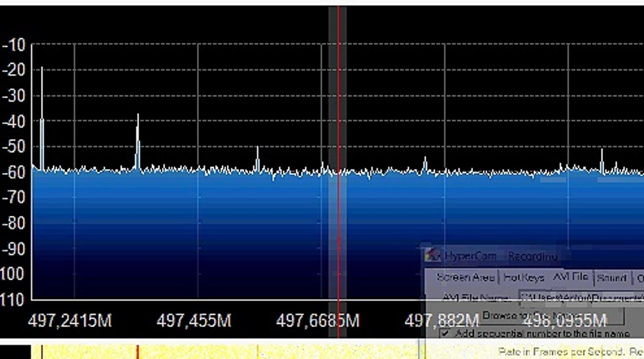Click the HyperCam title bar text
Screen dimensions: 644x359
[501, 256]
